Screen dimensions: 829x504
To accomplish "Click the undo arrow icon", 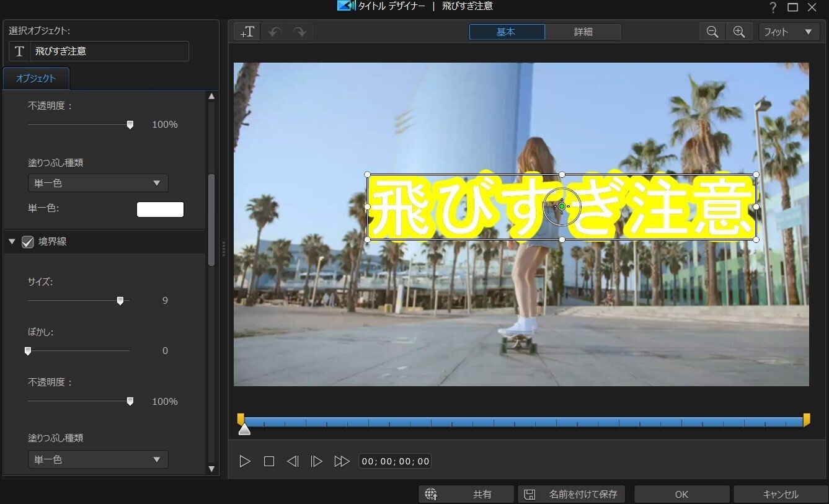I will coord(273,32).
